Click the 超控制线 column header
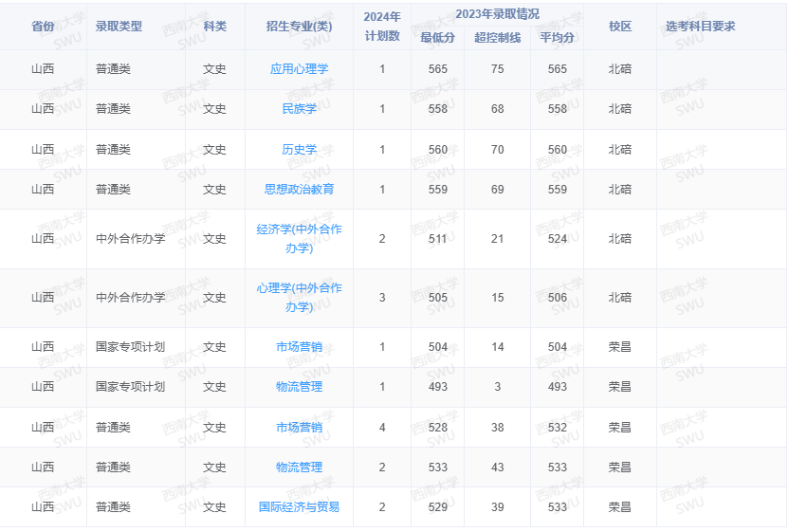This screenshot has height=532, width=789. (x=497, y=38)
